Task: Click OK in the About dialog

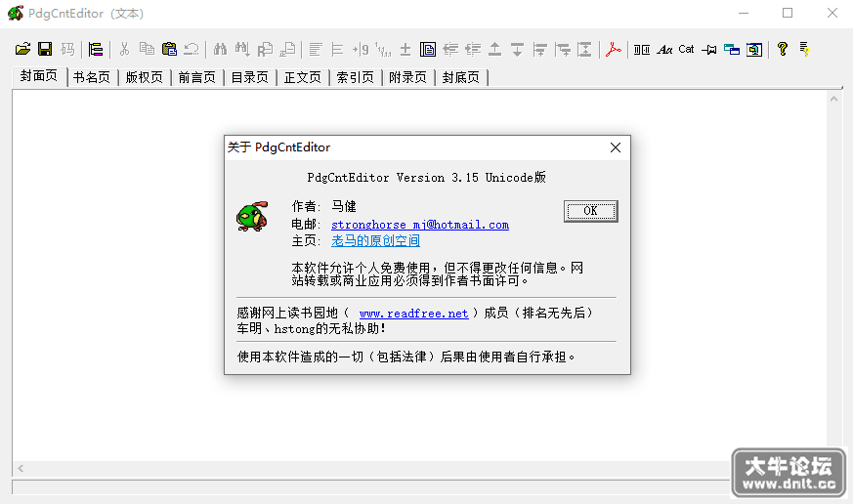Action: coord(590,211)
